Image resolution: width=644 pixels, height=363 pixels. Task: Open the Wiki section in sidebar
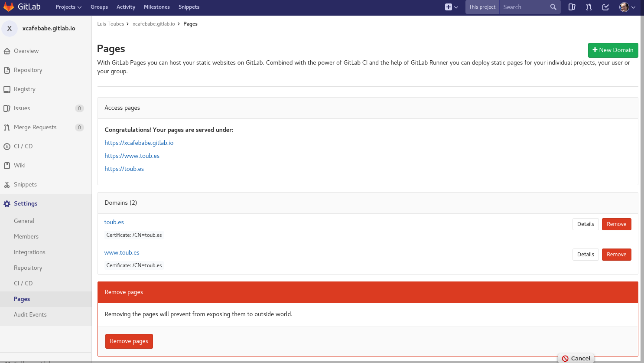(x=20, y=165)
